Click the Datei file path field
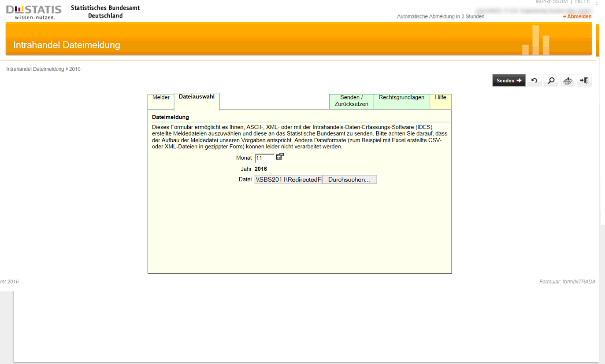 tap(288, 180)
